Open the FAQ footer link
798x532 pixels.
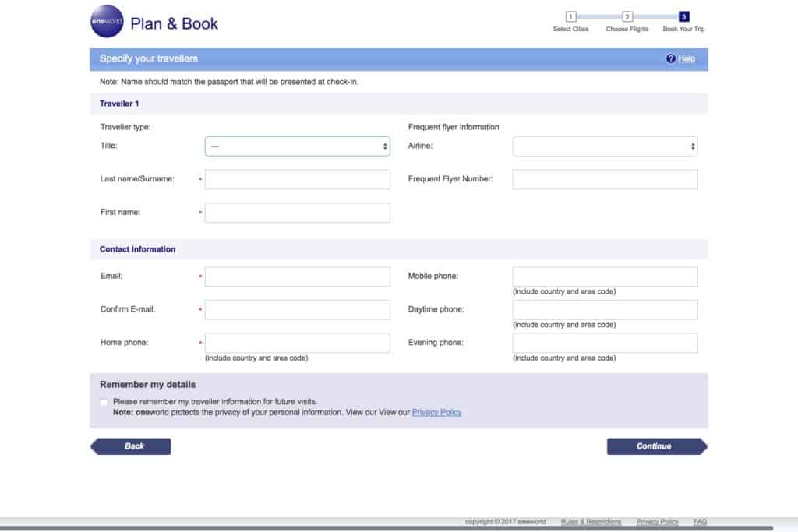point(700,522)
